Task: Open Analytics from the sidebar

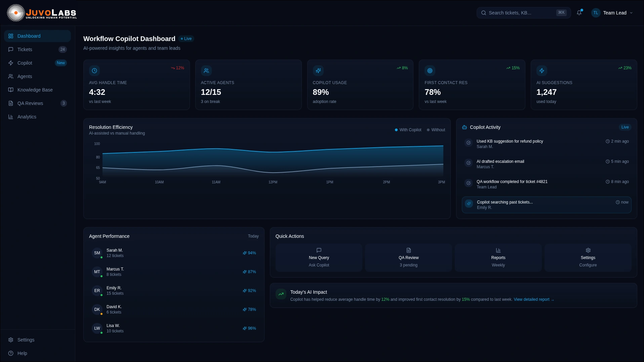Action: pyautogui.click(x=27, y=117)
